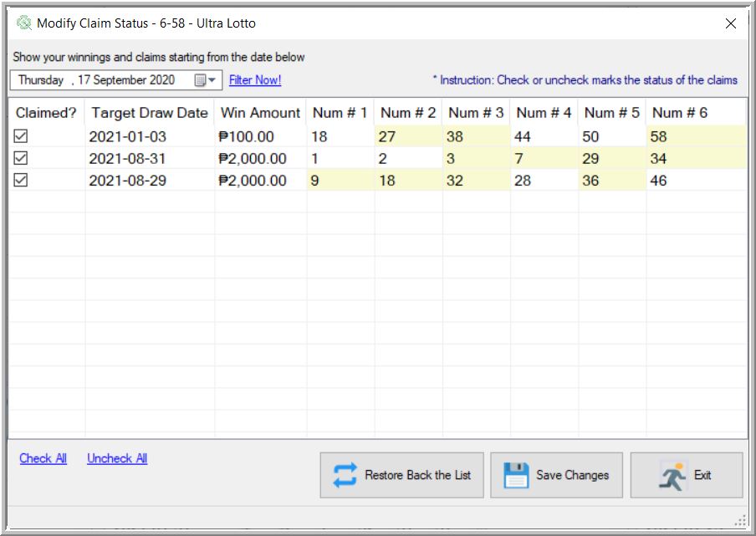The height and width of the screenshot is (536, 756).
Task: Click the ₱2,000.00 cell in 2021-08-29 row
Action: tap(260, 181)
